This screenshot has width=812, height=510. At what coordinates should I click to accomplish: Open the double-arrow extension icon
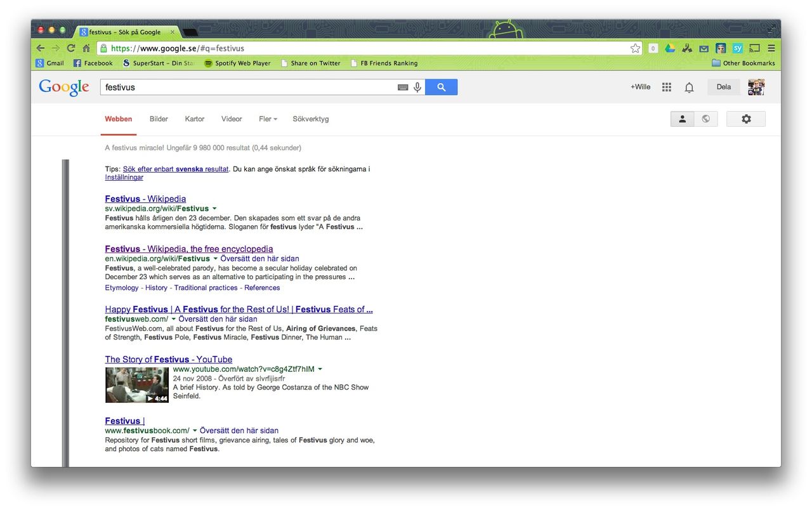[687, 48]
